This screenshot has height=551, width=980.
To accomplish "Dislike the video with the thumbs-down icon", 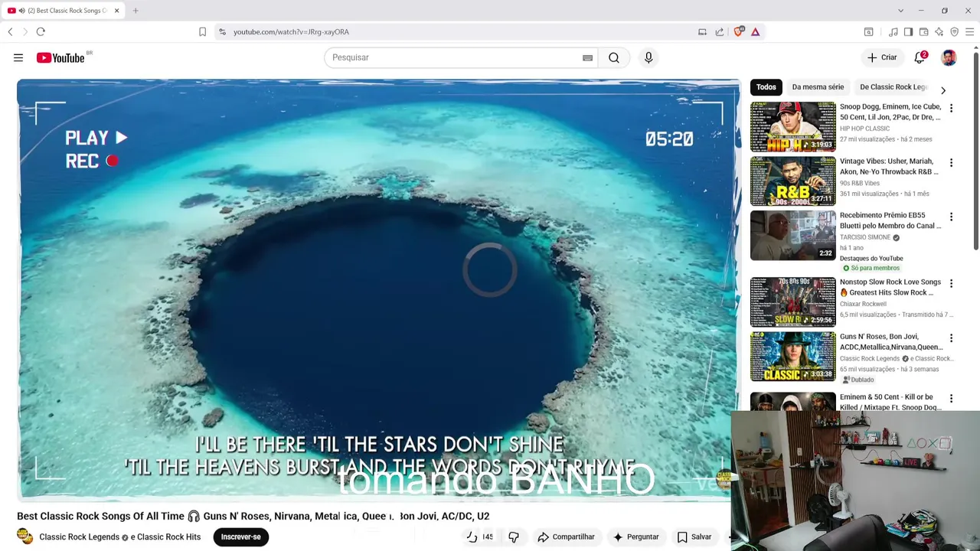I will point(514,537).
